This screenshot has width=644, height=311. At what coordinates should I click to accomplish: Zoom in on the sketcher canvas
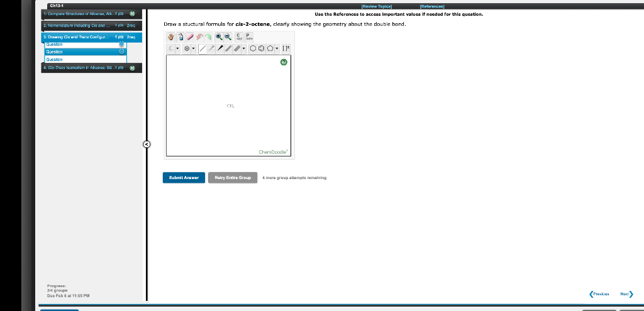(x=219, y=37)
